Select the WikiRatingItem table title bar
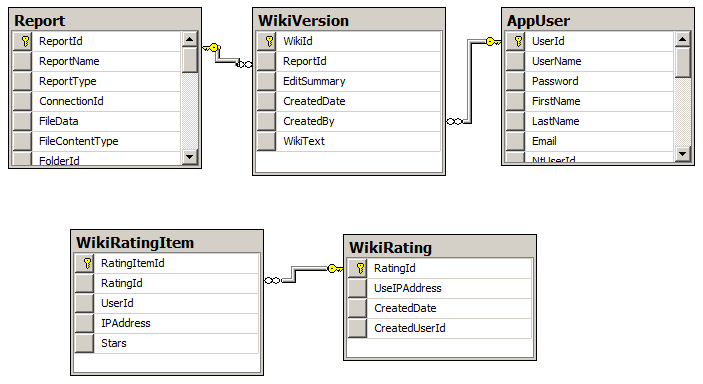This screenshot has width=703, height=384. click(167, 243)
